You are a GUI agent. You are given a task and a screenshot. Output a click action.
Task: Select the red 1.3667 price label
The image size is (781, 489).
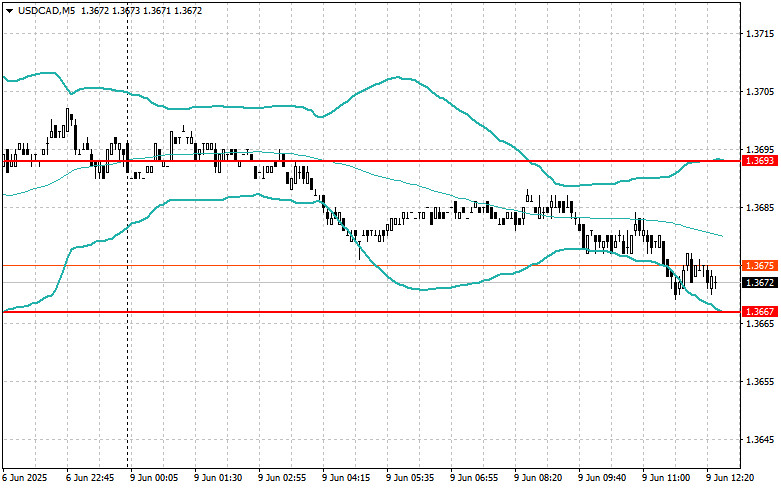point(760,312)
